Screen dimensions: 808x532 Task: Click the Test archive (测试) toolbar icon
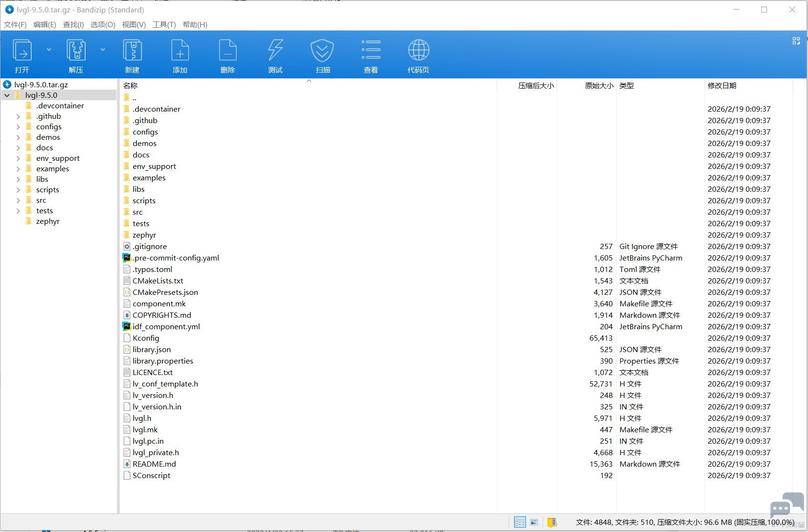275,50
